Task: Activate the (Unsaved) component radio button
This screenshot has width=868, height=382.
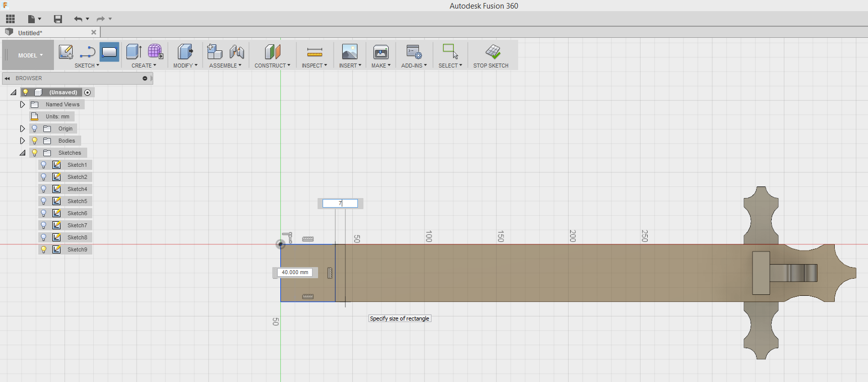Action: click(88, 92)
